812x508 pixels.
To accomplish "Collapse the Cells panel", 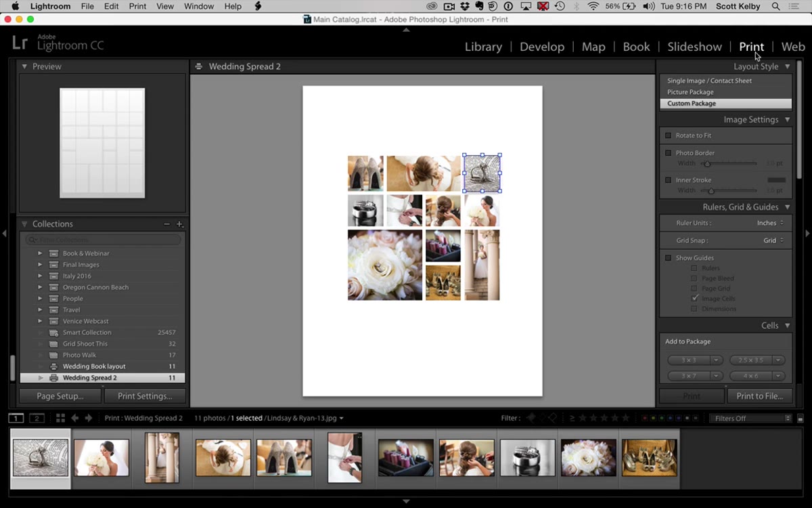I will pyautogui.click(x=788, y=326).
